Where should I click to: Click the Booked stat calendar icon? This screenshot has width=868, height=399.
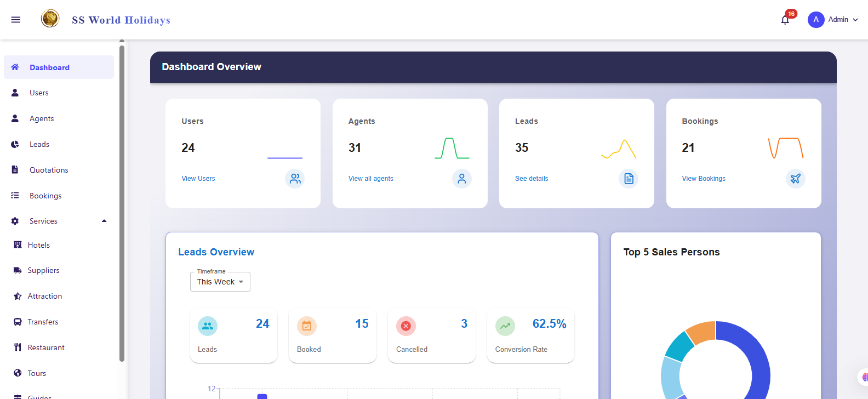click(307, 326)
